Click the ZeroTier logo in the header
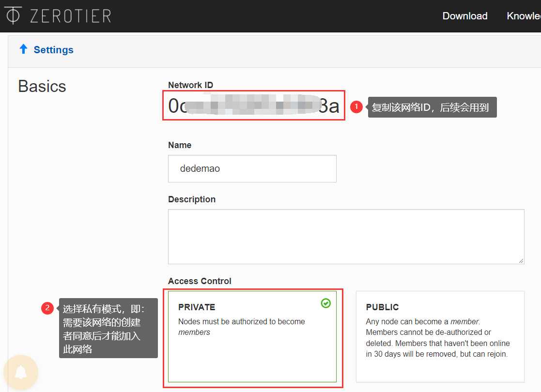The height and width of the screenshot is (392, 541). 58,15
